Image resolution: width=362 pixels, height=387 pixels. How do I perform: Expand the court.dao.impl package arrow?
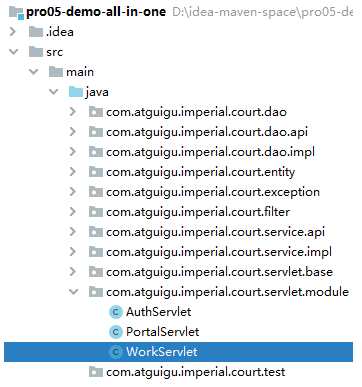pos(73,152)
